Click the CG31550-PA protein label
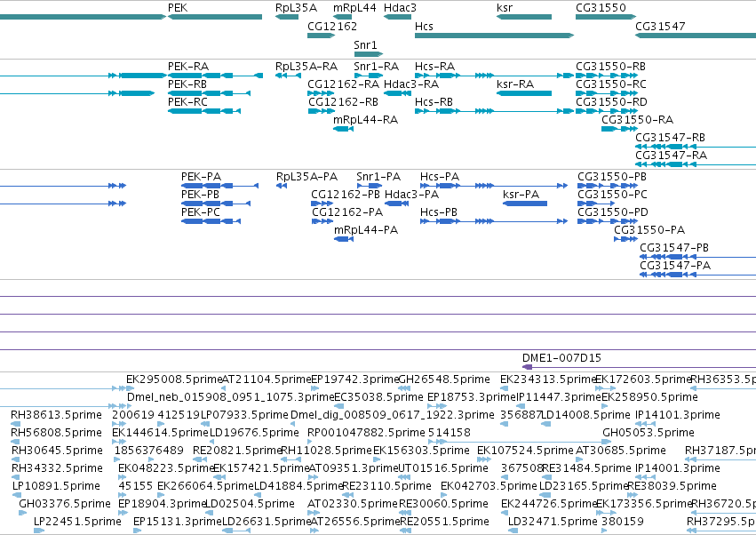Image resolution: width=756 pixels, height=535 pixels. click(649, 230)
